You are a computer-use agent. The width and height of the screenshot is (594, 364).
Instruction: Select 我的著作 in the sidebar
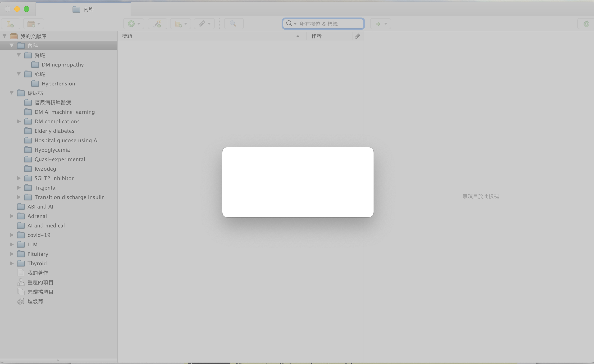pos(38,273)
